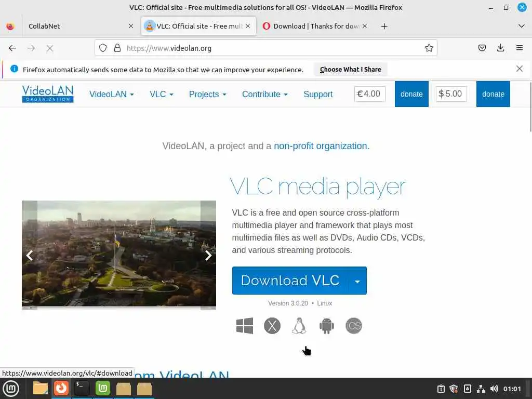532x399 pixels.
Task: Click the macOS X platform icon
Action: (272, 326)
